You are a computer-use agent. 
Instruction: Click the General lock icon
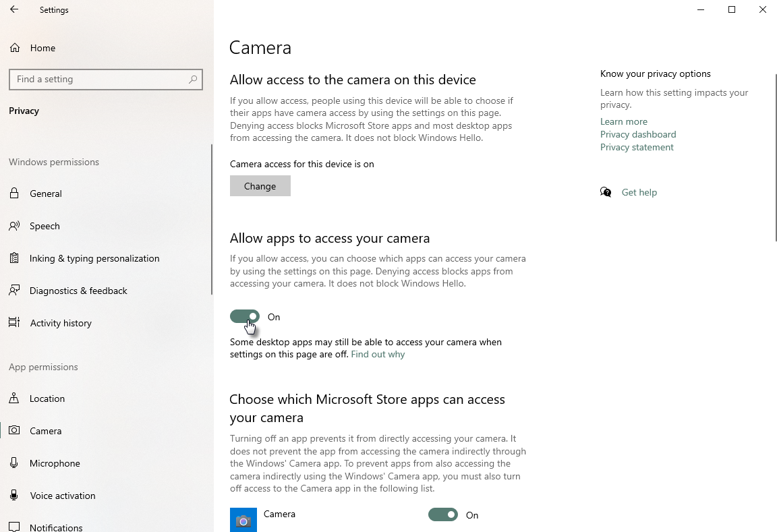[14, 194]
